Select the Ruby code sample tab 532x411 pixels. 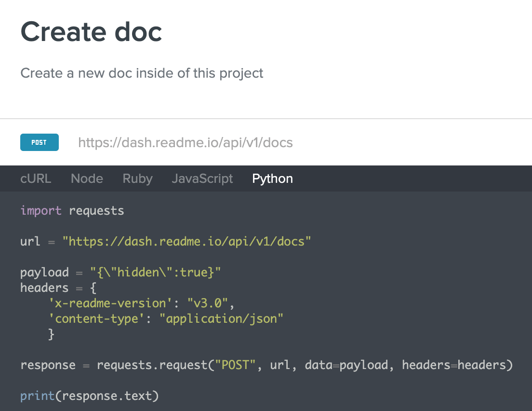tap(137, 179)
